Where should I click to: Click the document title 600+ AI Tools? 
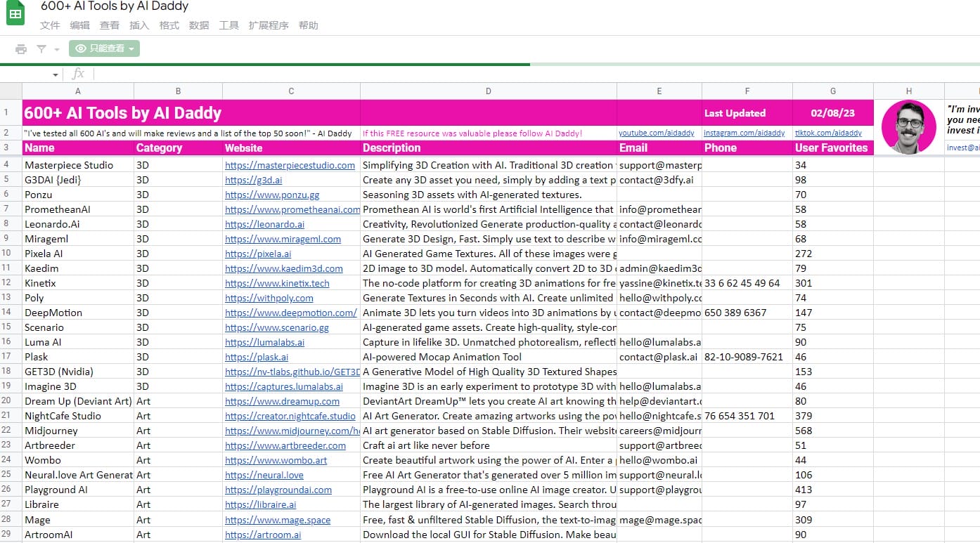[115, 6]
